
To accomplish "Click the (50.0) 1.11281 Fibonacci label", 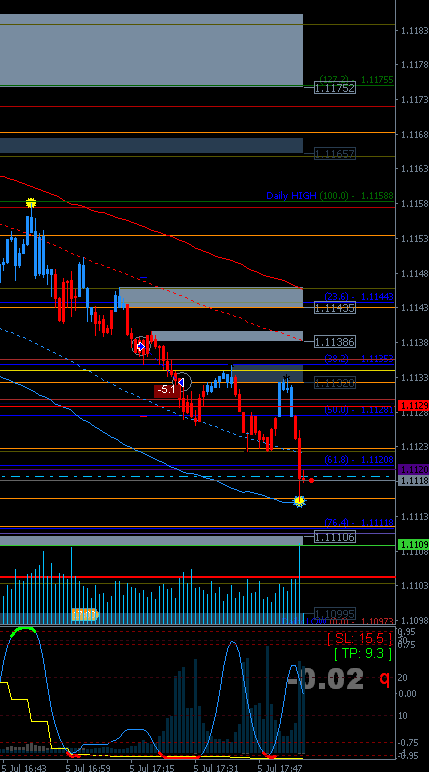I will [x=359, y=410].
